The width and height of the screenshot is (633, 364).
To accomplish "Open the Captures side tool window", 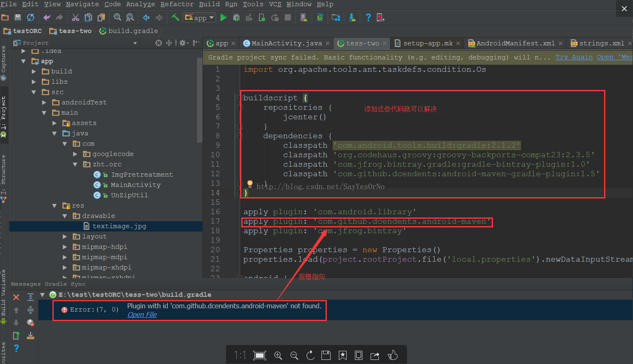I will coord(4,63).
